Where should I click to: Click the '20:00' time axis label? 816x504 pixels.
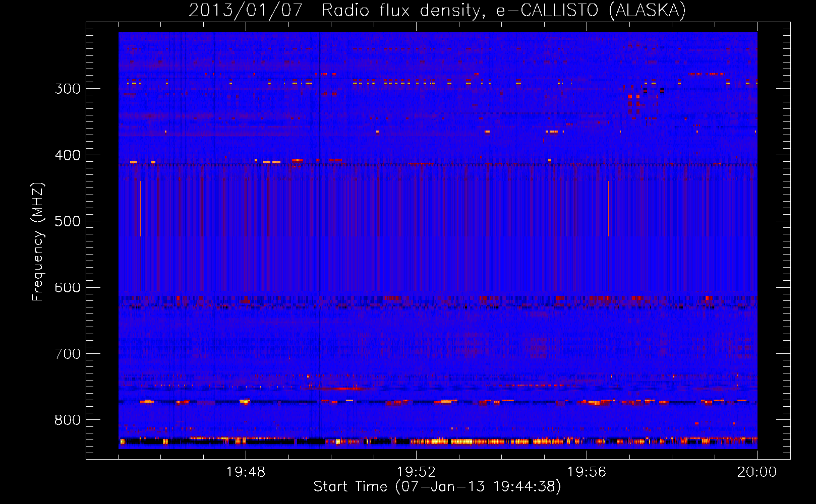coord(757,472)
